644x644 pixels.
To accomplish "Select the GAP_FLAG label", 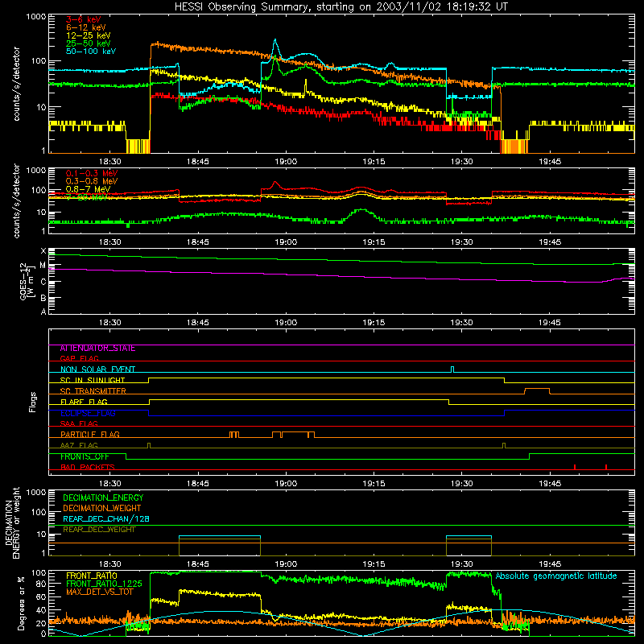I will click(x=79, y=358).
